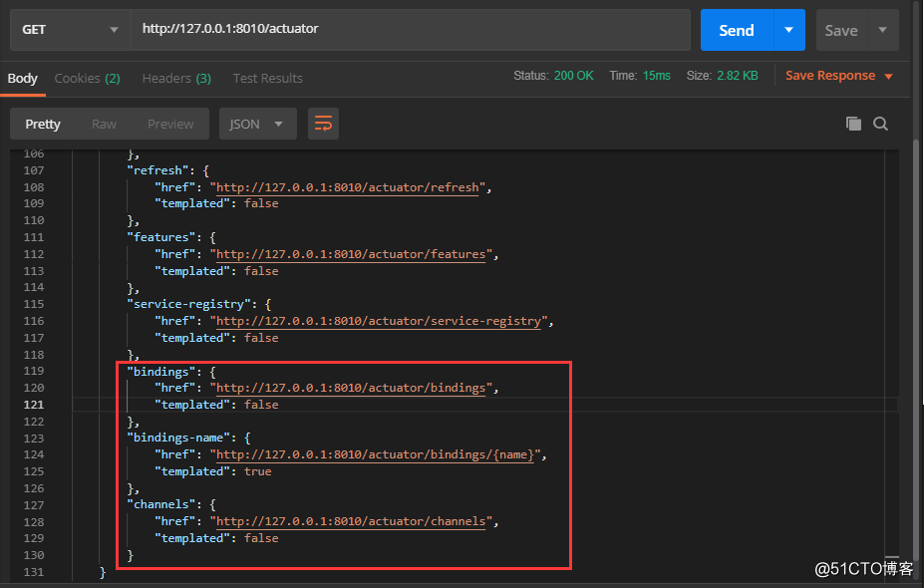924x588 pixels.
Task: Click the blue Send button
Action: click(737, 30)
